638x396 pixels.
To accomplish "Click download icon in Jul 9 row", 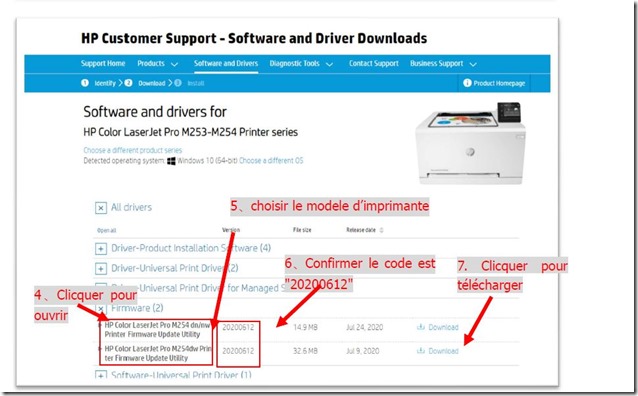I will (421, 350).
